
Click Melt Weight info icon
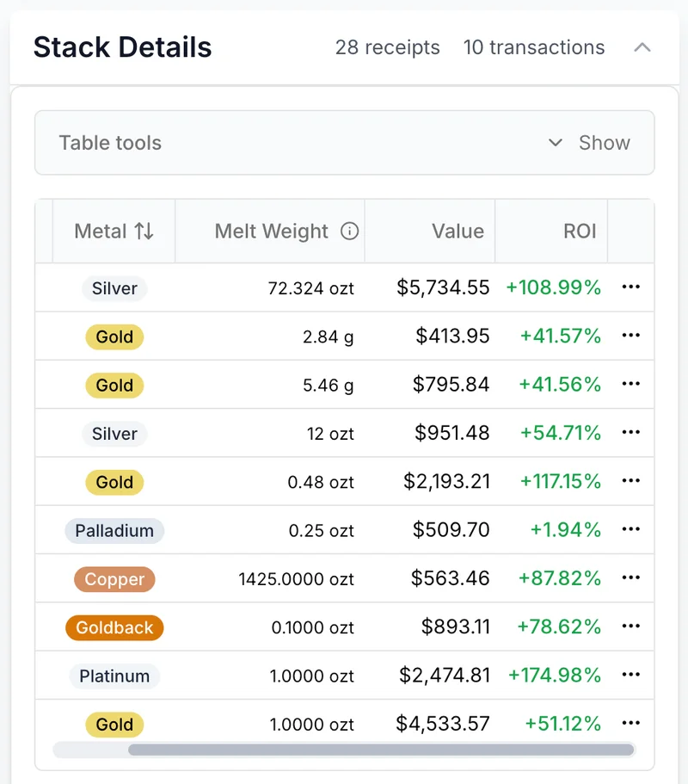(349, 231)
